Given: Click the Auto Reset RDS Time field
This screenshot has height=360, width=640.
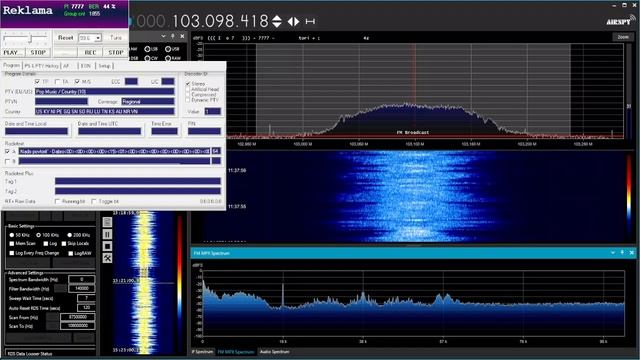Looking at the screenshot, I should click(86, 307).
